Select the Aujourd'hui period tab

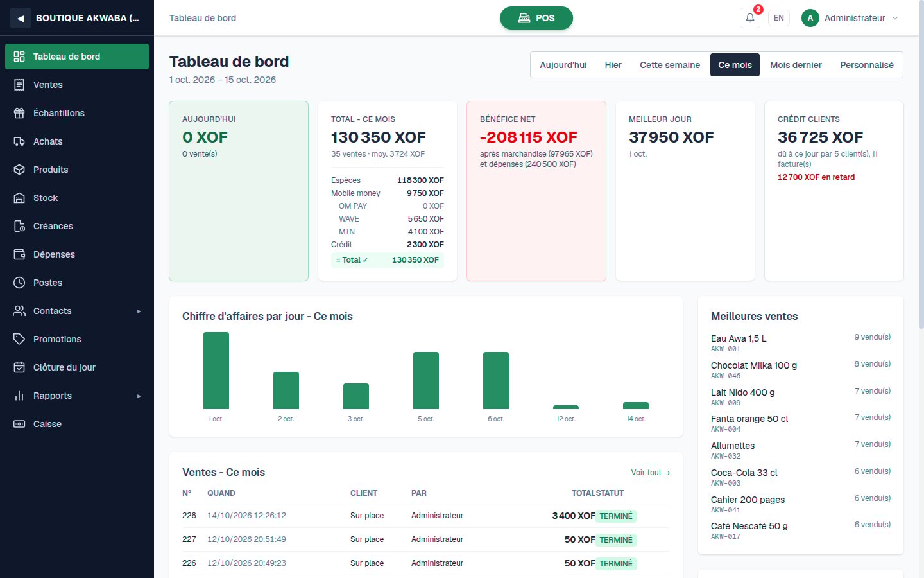563,65
